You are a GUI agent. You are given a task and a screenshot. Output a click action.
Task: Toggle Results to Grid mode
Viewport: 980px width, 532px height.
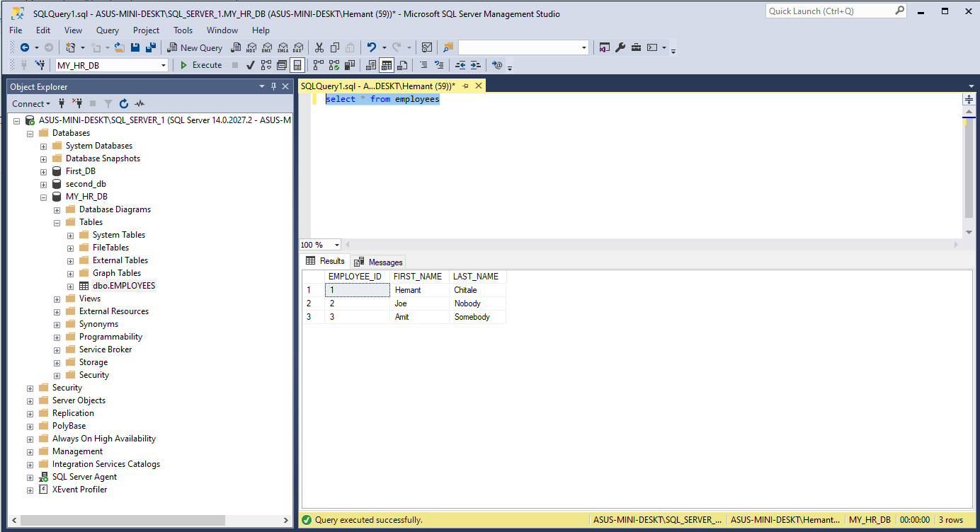click(387, 65)
